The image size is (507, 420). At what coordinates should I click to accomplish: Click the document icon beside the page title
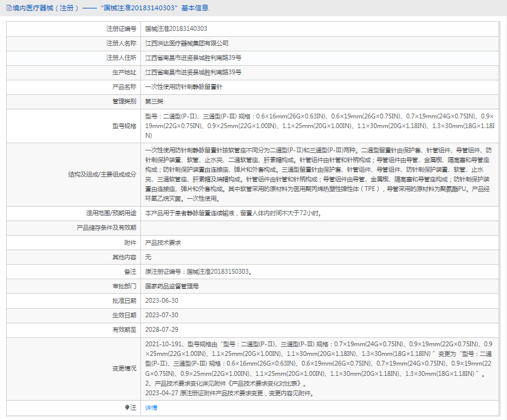click(8, 8)
